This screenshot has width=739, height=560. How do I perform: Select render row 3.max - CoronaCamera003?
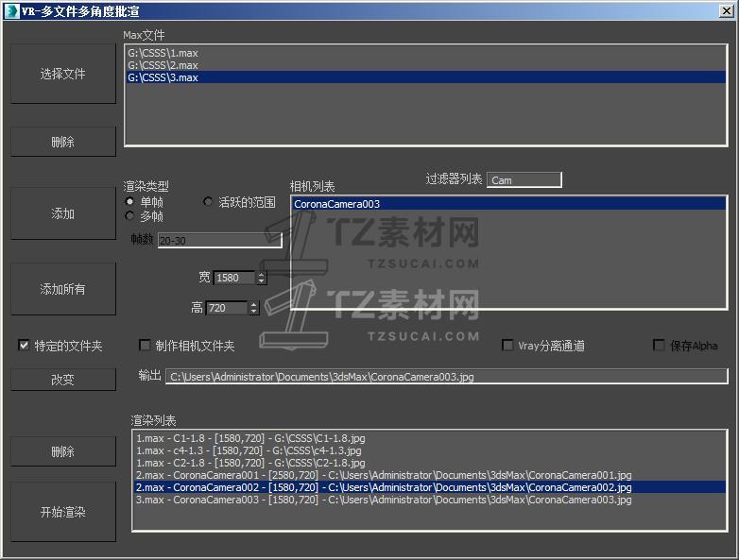coord(430,500)
